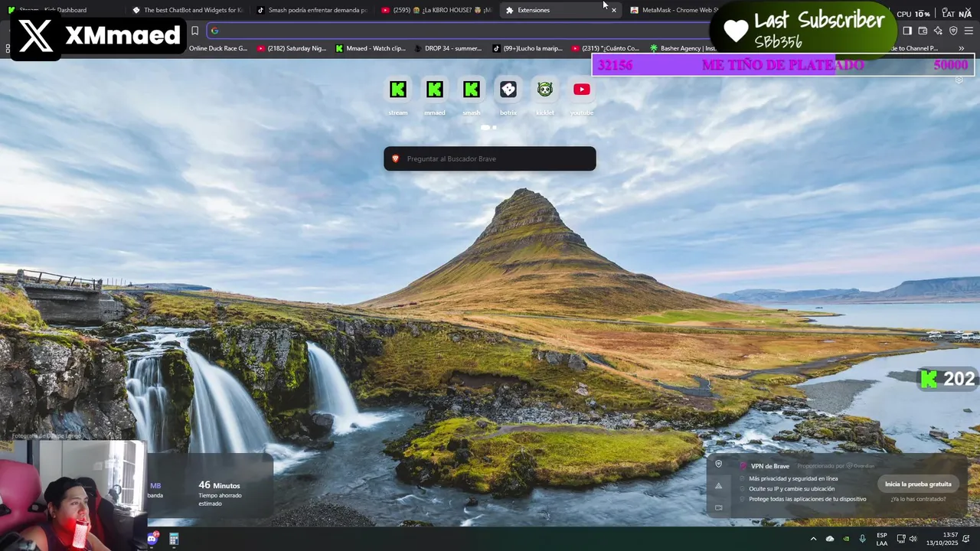Click ¿Ya lo has contratado? link
The width and height of the screenshot is (980, 551).
click(918, 499)
